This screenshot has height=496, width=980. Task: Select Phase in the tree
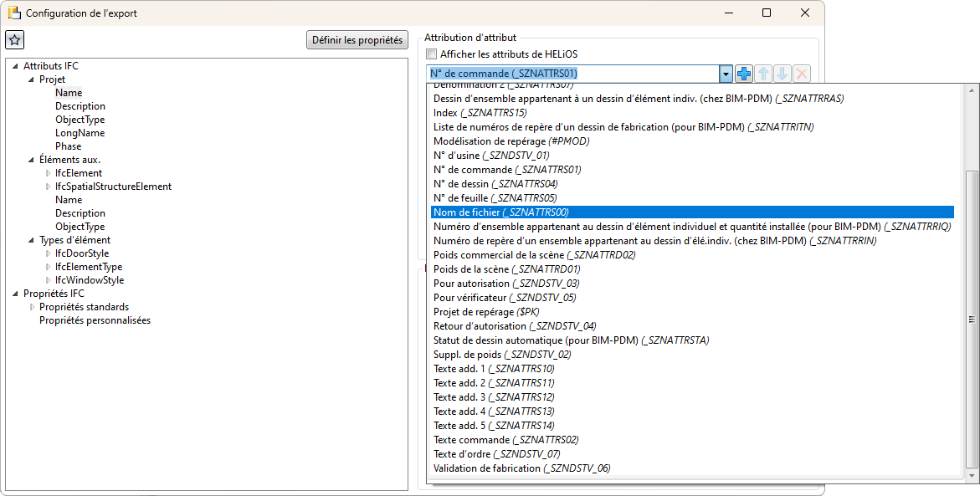tap(68, 146)
